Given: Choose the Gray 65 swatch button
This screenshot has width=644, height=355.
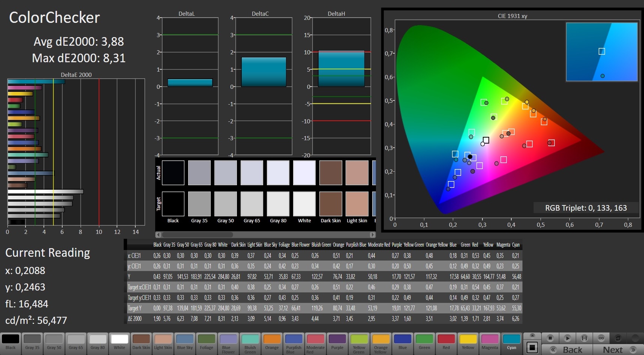Looking at the screenshot, I should click(x=76, y=343).
